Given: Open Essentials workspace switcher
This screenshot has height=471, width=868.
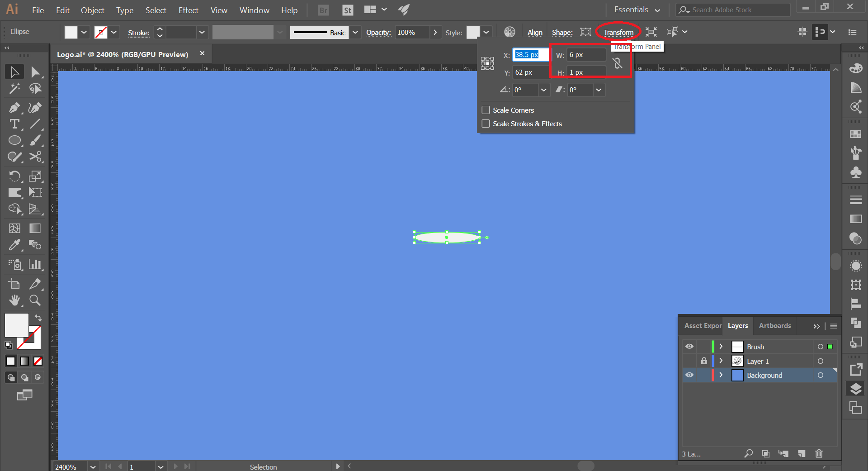Looking at the screenshot, I should coord(637,10).
